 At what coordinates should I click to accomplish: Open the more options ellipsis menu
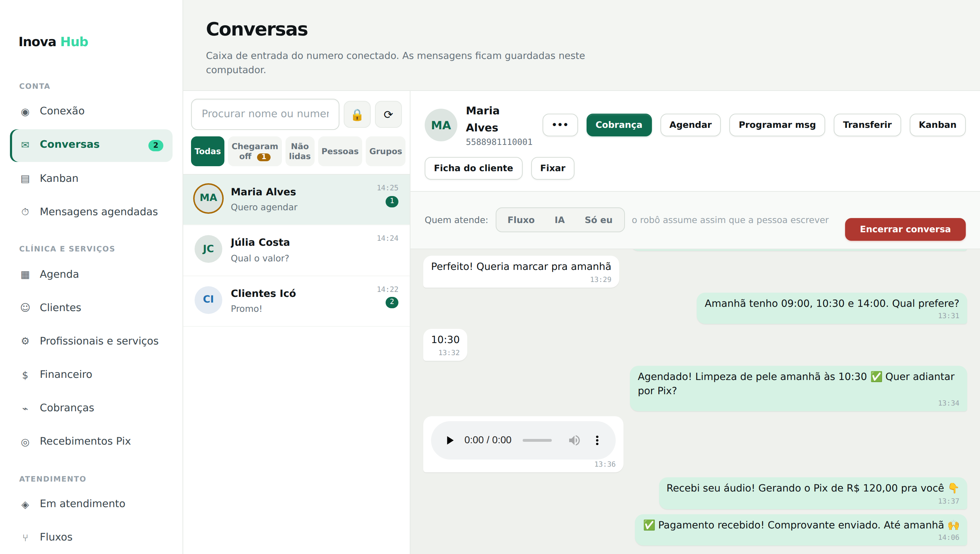coord(560,125)
